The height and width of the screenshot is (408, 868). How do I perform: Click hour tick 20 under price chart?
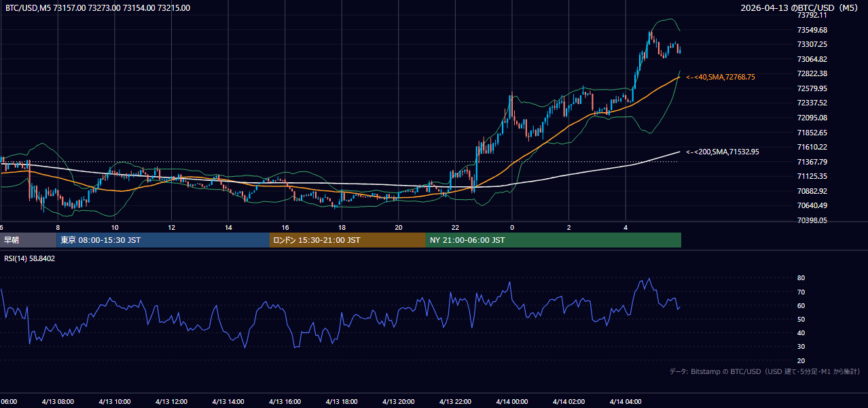[x=399, y=227]
